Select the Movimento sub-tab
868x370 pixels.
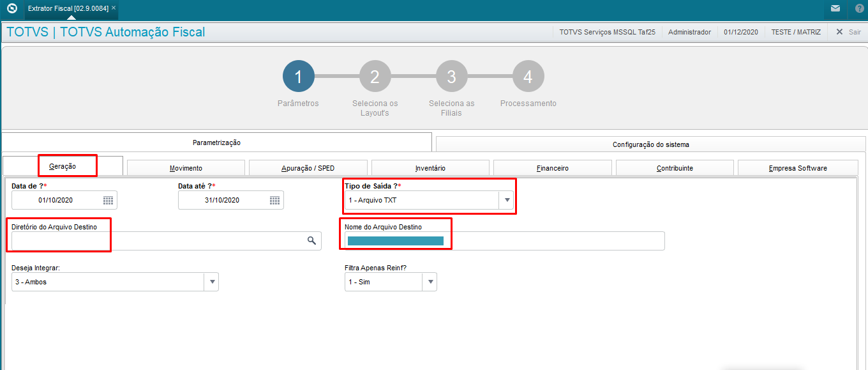click(x=186, y=168)
